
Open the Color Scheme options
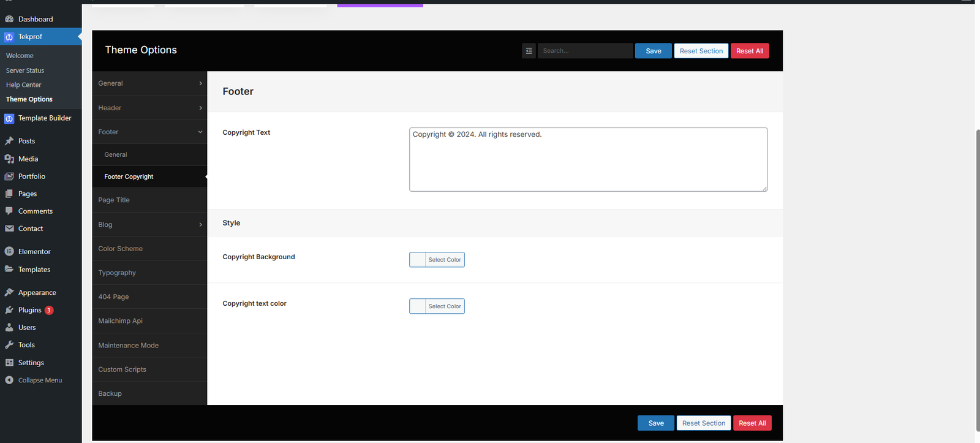click(149, 249)
